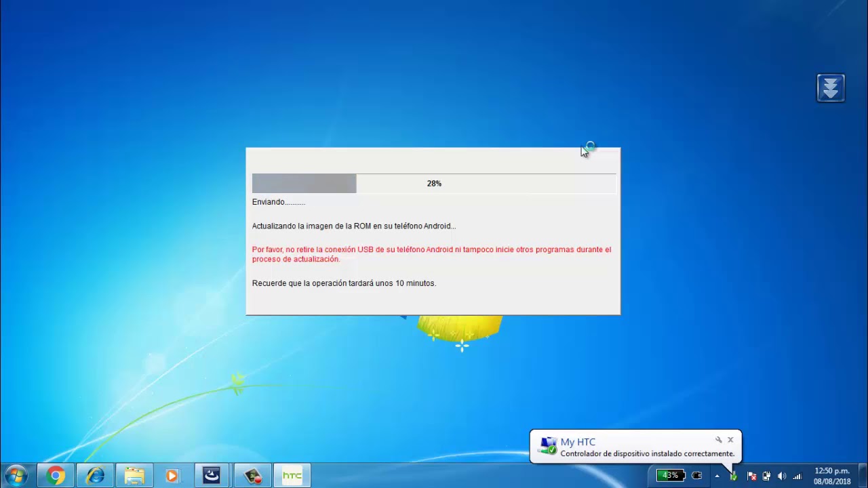Launch Windows Media Player taskbar icon
This screenshot has height=488, width=868.
tap(172, 476)
